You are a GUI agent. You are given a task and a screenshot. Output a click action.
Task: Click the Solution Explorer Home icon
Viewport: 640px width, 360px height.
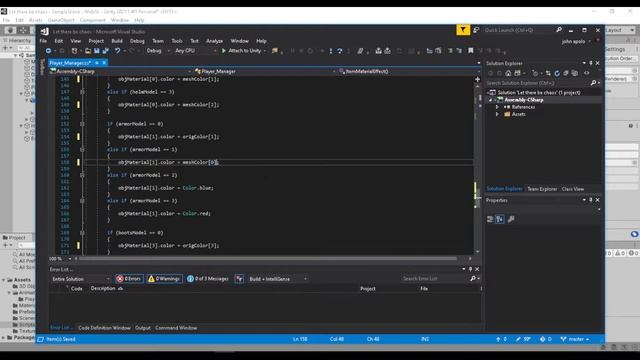508,73
